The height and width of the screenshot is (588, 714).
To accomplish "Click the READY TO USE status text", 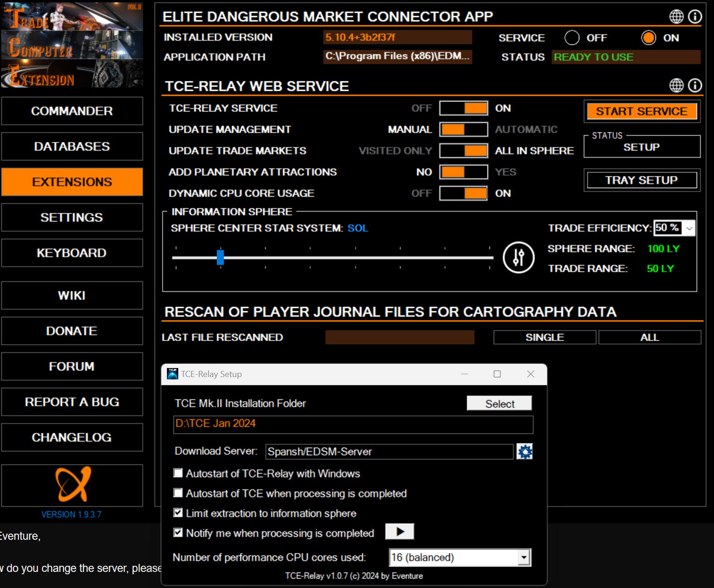I will [593, 57].
